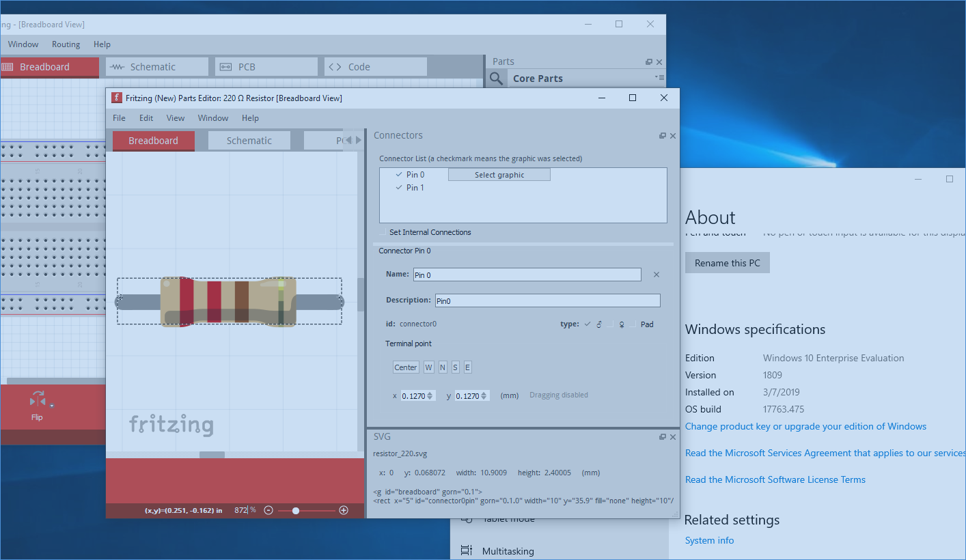Click the zoom slider at the editor bottom
This screenshot has width=966, height=560.
tap(295, 510)
